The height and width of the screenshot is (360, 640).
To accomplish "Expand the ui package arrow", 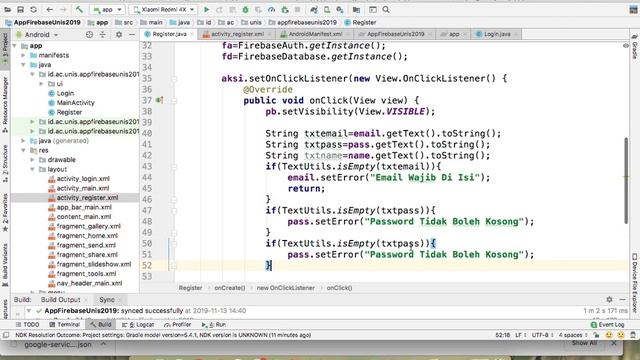I will tap(41, 84).
